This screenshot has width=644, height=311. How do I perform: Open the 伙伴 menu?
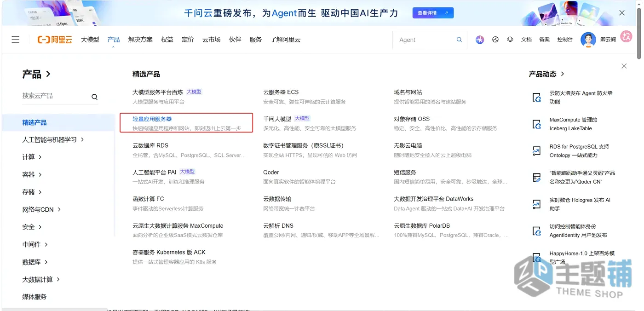click(x=235, y=40)
